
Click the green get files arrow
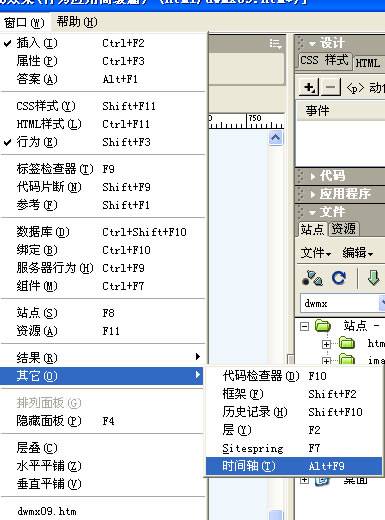point(373,278)
